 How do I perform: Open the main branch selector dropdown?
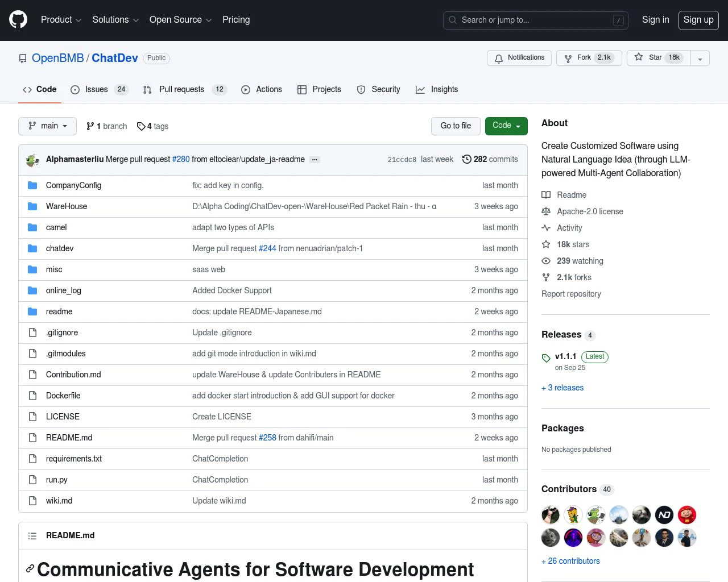point(47,126)
